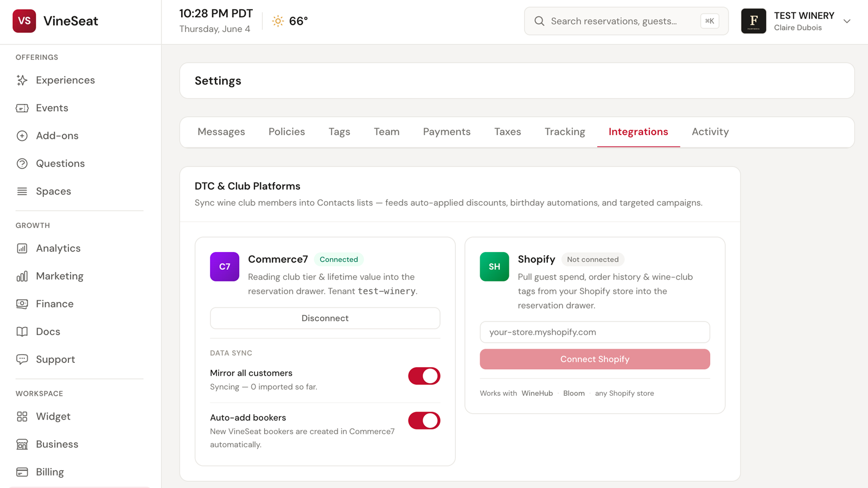
Task: Open Analytics via its chart icon
Action: pos(22,248)
